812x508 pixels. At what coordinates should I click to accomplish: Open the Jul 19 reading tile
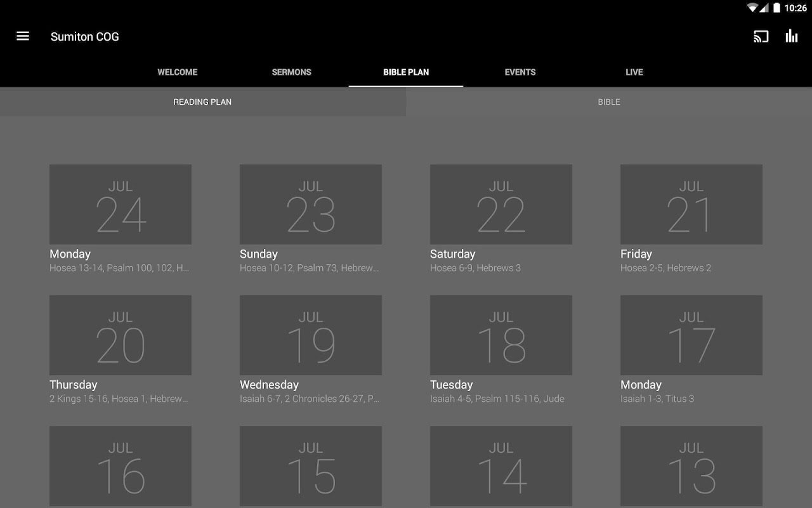click(311, 335)
